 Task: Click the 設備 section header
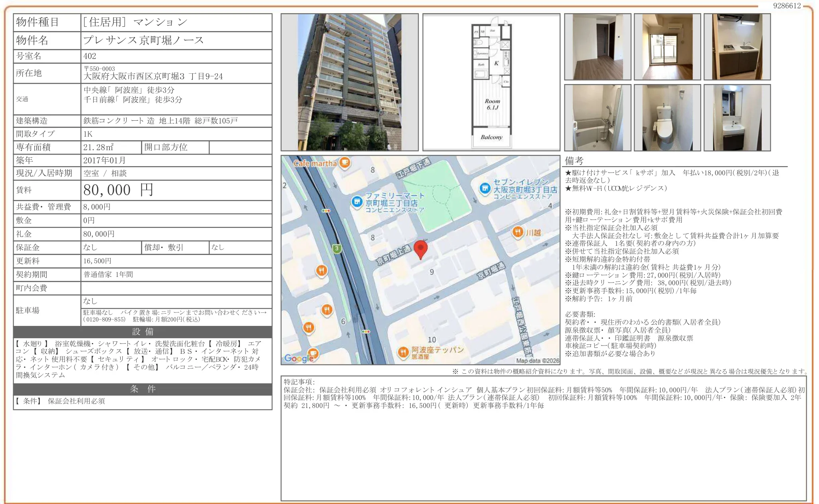(x=143, y=332)
